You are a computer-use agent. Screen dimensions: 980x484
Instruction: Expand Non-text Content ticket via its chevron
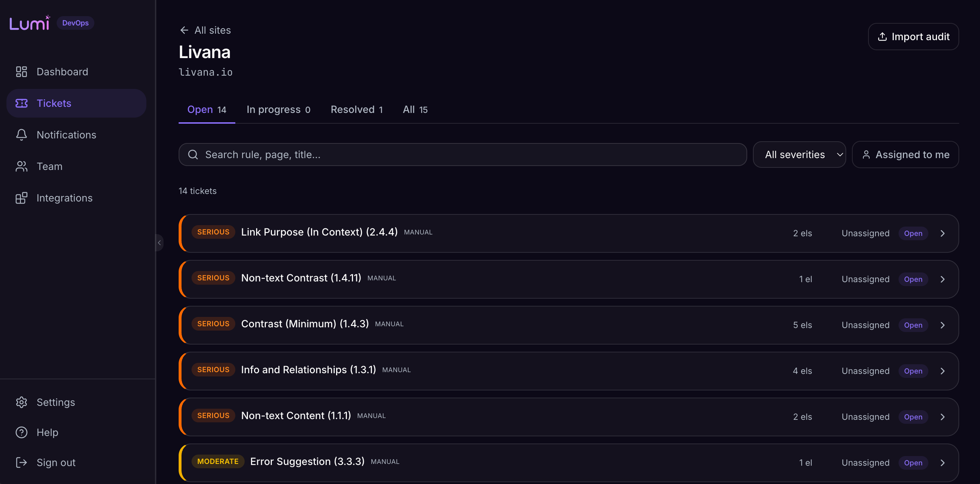942,417
